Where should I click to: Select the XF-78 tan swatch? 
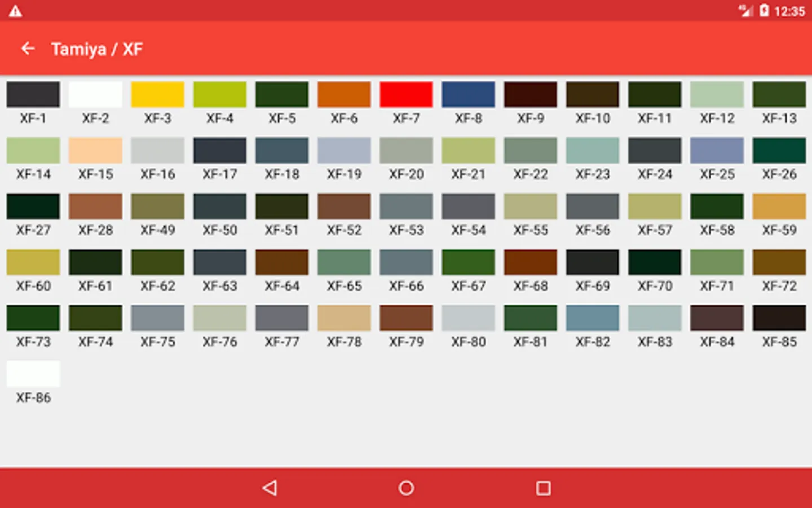coord(344,318)
